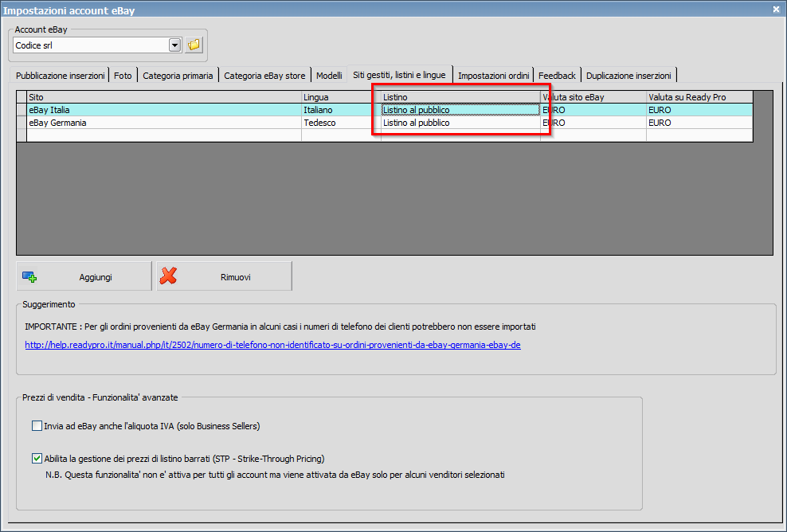Click the Valuta su Ready Pro header
This screenshot has width=787, height=532.
point(699,97)
